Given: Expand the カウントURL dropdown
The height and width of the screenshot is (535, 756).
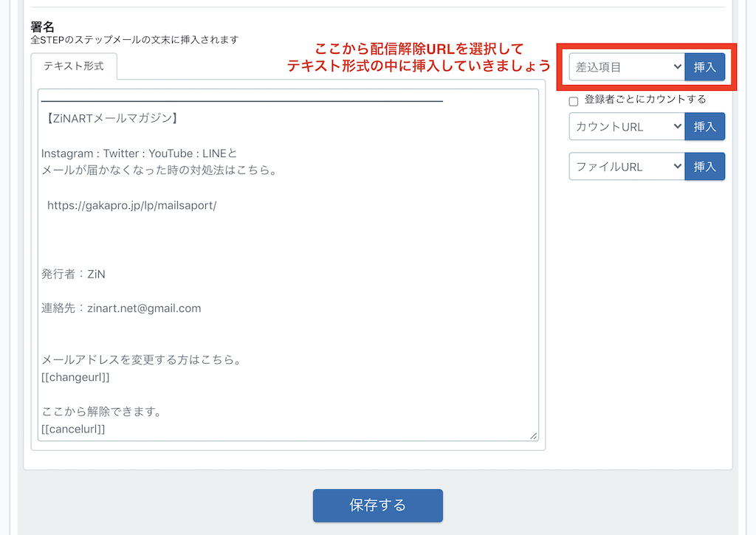Looking at the screenshot, I should [627, 127].
